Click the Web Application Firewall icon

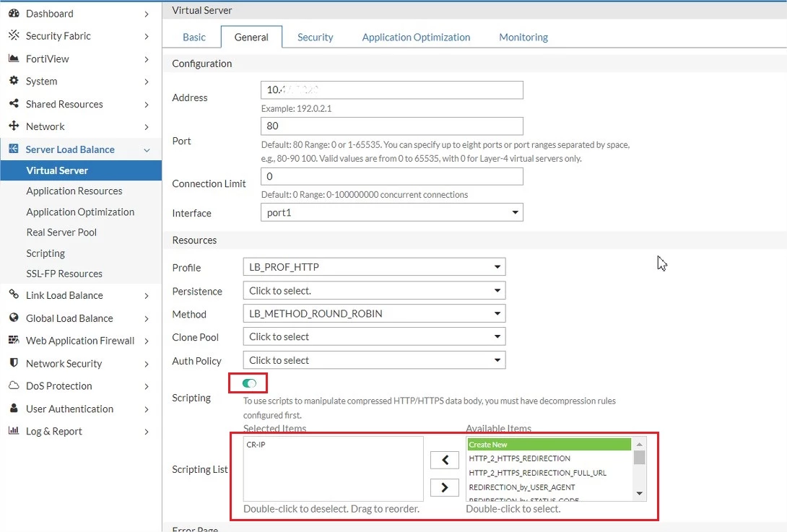(x=14, y=340)
